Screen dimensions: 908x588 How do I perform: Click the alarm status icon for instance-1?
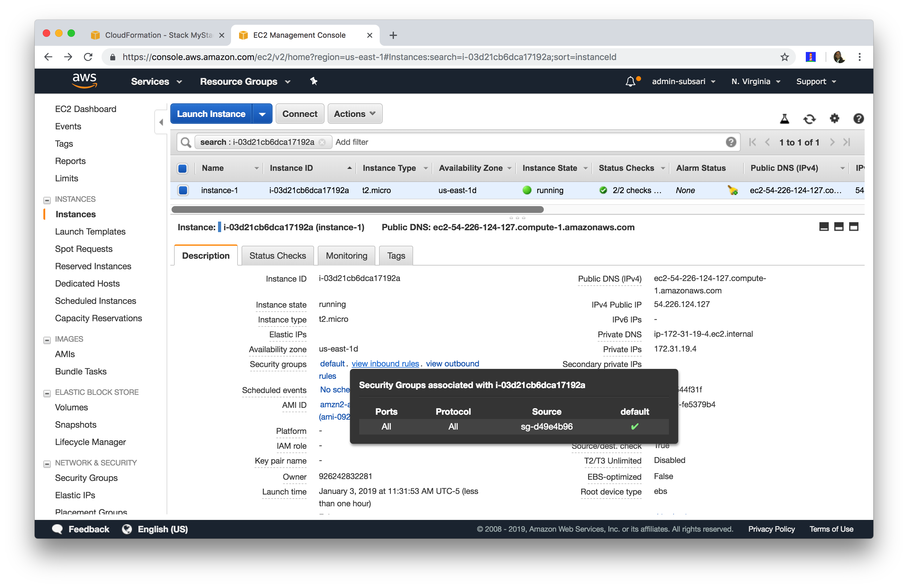point(732,190)
